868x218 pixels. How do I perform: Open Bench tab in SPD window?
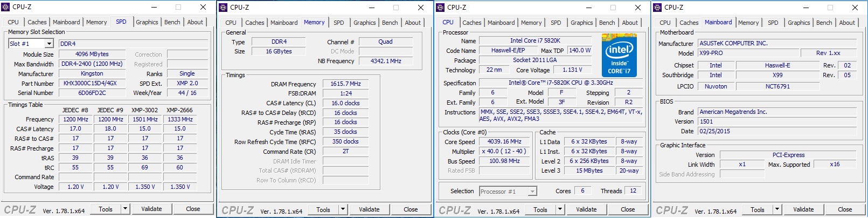pos(172,22)
